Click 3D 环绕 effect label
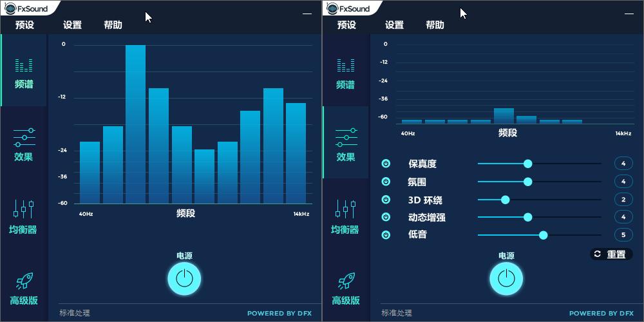 (x=425, y=200)
